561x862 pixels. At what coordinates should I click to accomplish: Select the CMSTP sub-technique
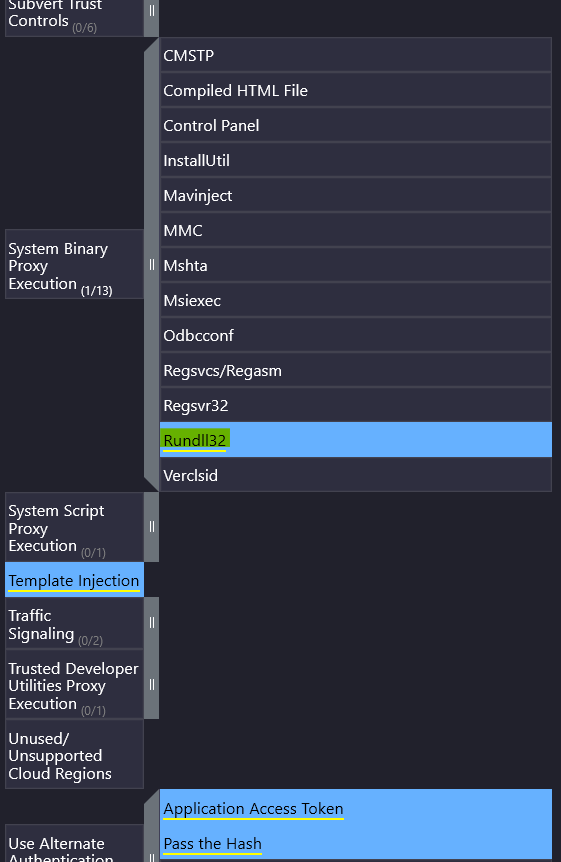tap(356, 55)
